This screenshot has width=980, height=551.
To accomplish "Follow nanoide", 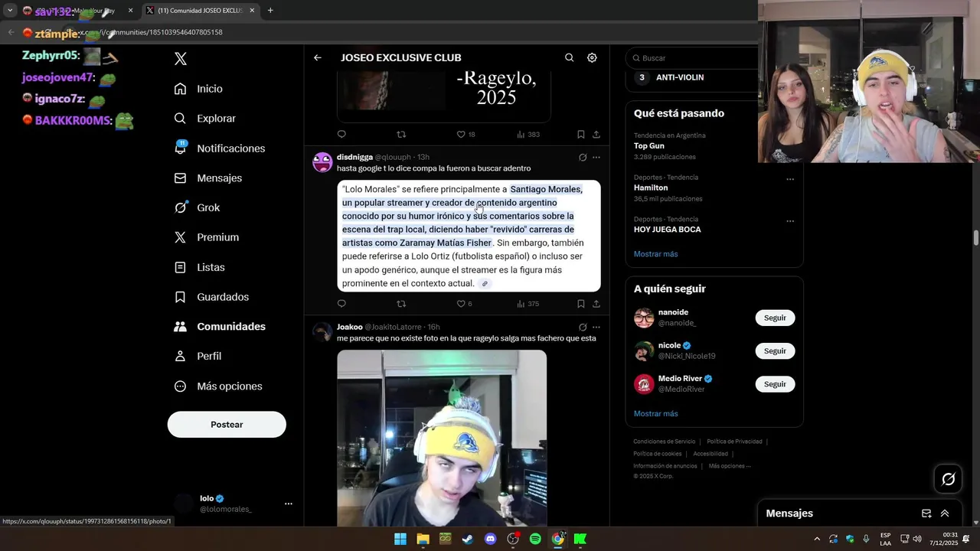I will [x=775, y=318].
